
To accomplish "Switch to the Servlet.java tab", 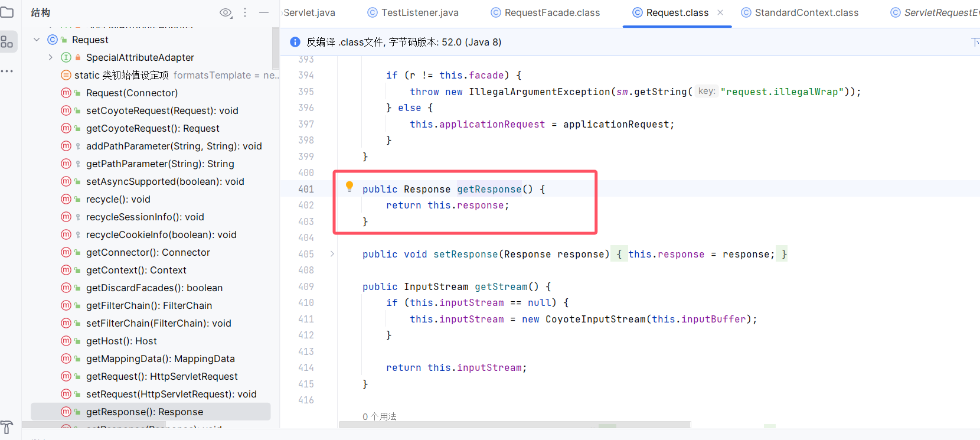I will point(309,12).
